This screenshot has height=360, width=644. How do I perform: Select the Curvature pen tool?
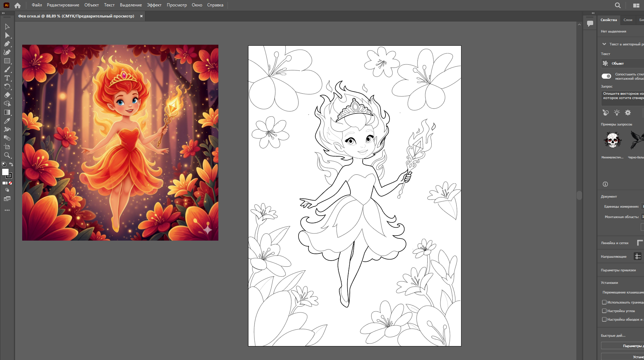point(7,53)
